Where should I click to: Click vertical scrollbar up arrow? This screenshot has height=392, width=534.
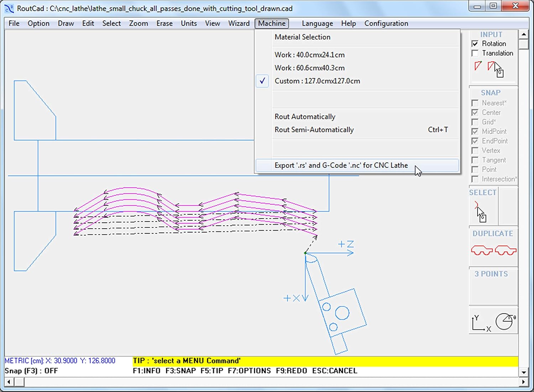tap(524, 35)
